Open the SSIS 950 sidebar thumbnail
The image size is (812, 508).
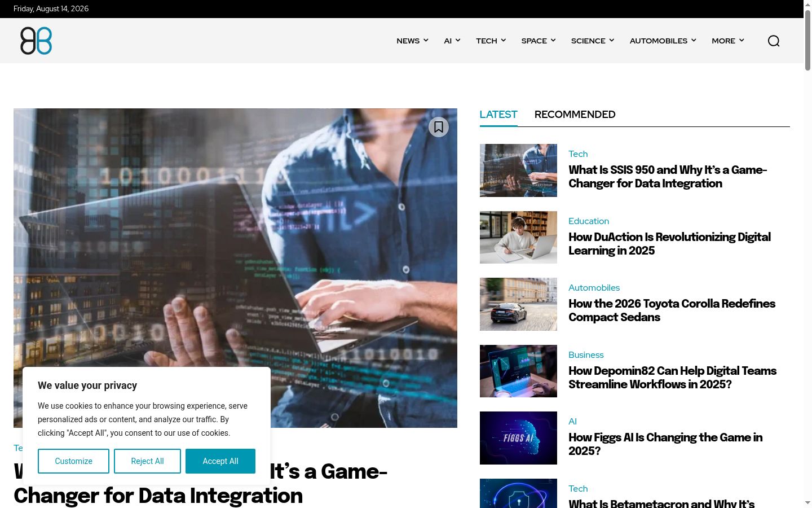[x=518, y=170]
